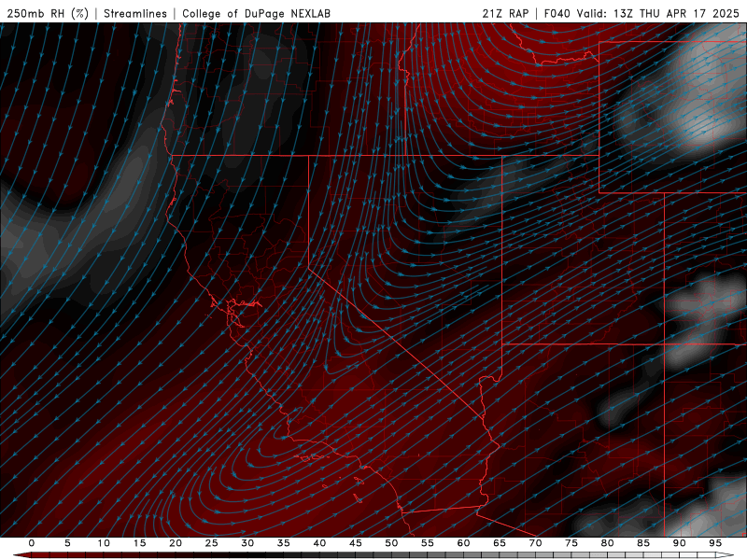Viewport: 747px width, 560px height.
Task: Click the colorbar label "55"
Action: 428,543
